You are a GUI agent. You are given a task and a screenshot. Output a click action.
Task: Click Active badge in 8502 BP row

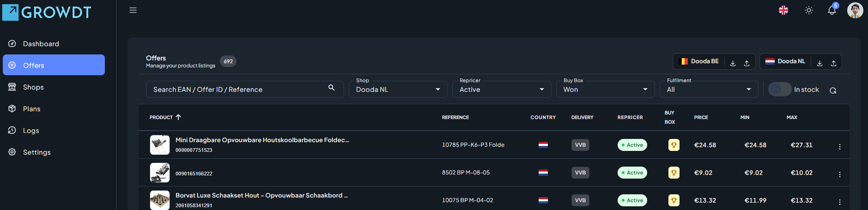632,173
